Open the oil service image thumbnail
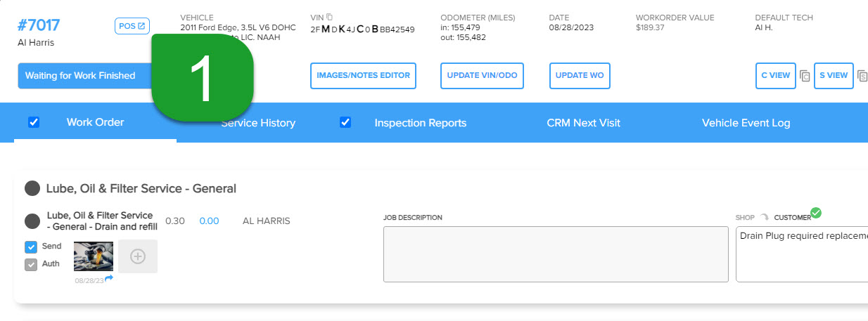The width and height of the screenshot is (868, 321). 94,256
